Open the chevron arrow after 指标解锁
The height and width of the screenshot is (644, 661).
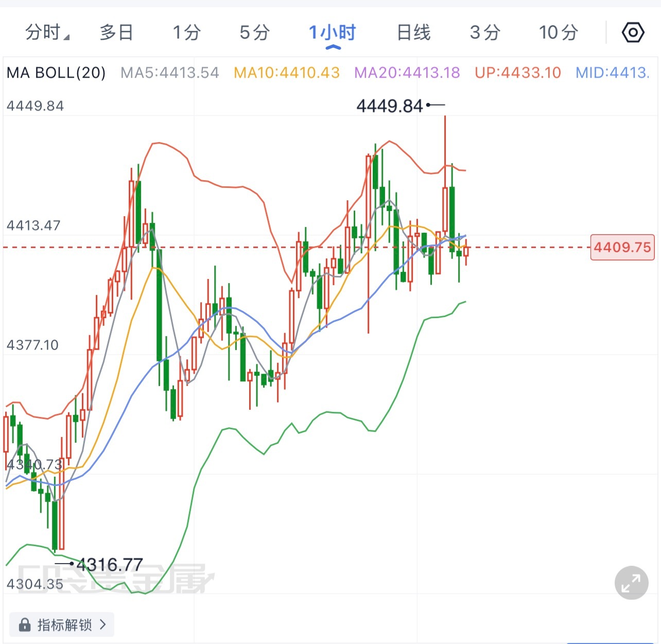(x=103, y=624)
